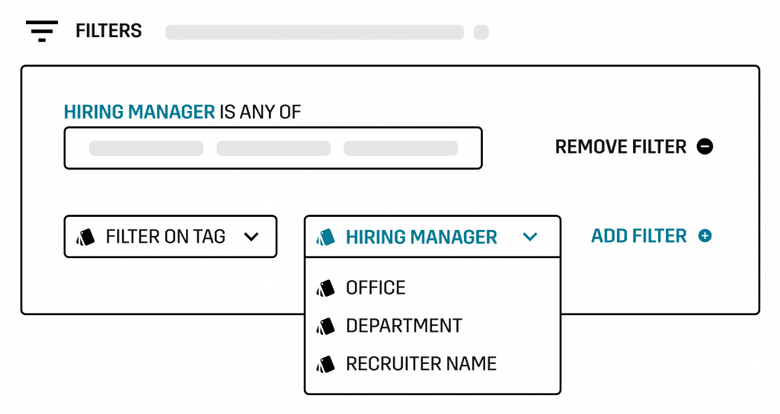The image size is (780, 414).
Task: Collapse the Hiring Manager dropdown chevron
Action: pyautogui.click(x=530, y=237)
